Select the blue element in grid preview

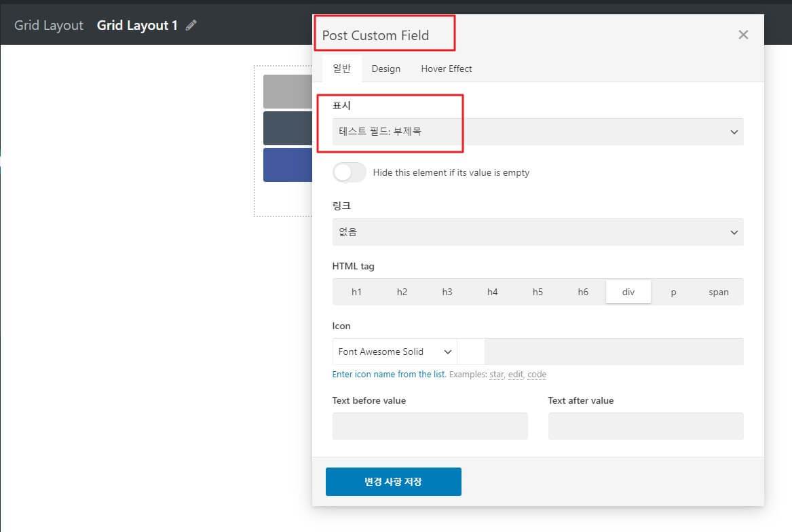click(x=287, y=165)
